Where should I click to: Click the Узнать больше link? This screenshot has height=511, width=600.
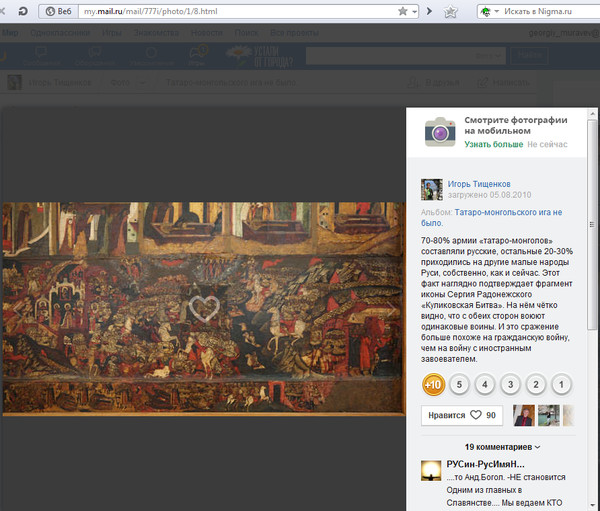click(x=494, y=144)
